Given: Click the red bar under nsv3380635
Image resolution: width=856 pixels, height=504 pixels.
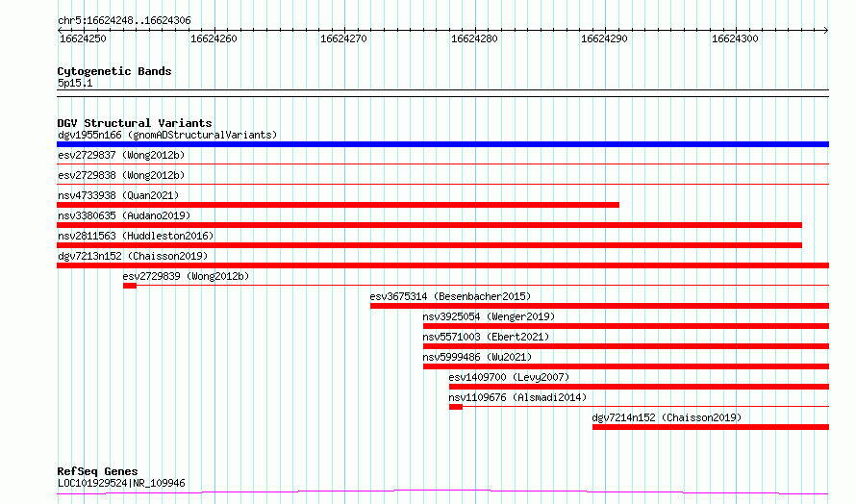Looking at the screenshot, I should click(x=429, y=225).
